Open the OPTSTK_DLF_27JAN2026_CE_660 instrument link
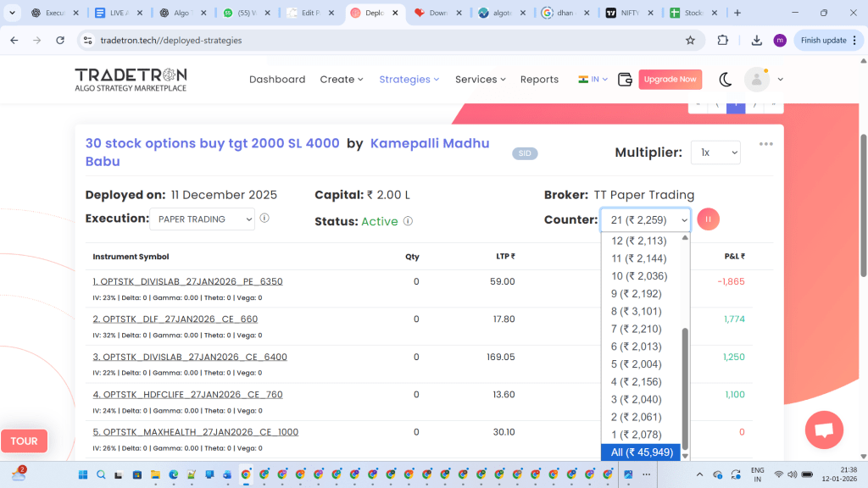 [175, 319]
